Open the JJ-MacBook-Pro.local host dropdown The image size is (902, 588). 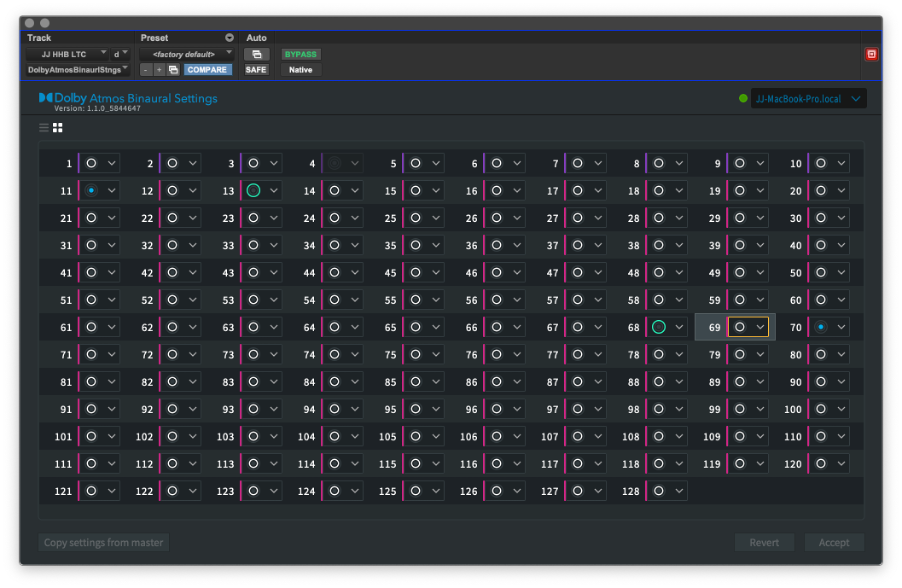tap(808, 99)
